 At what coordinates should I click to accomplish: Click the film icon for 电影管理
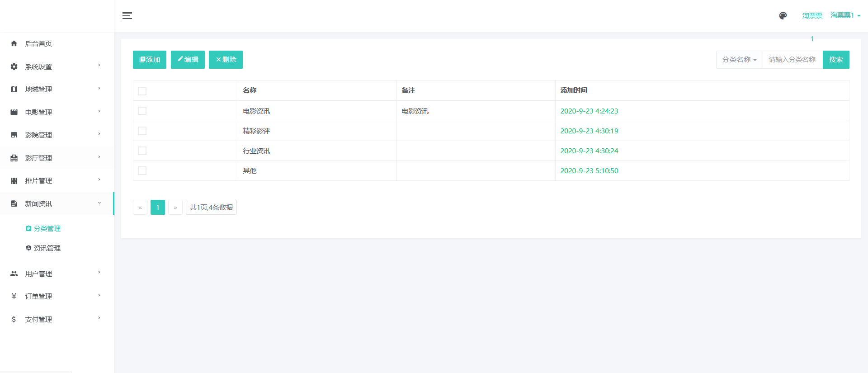tap(14, 112)
